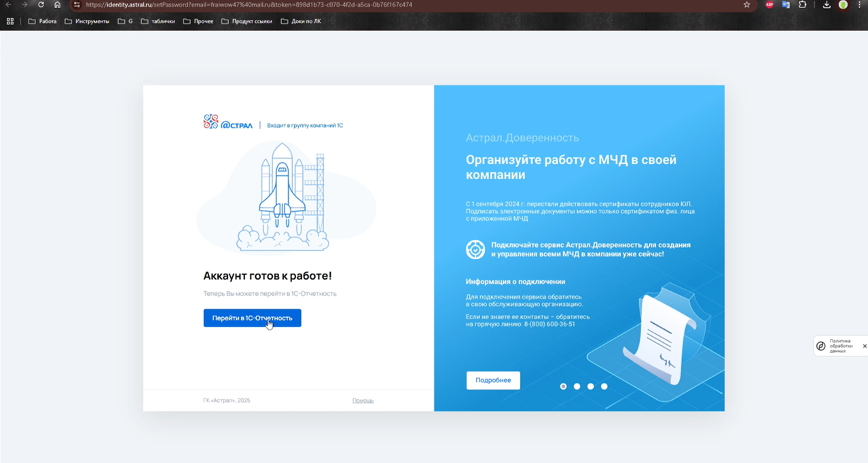The image size is (868, 463).
Task: Open the red ABP extension icon
Action: (x=770, y=5)
